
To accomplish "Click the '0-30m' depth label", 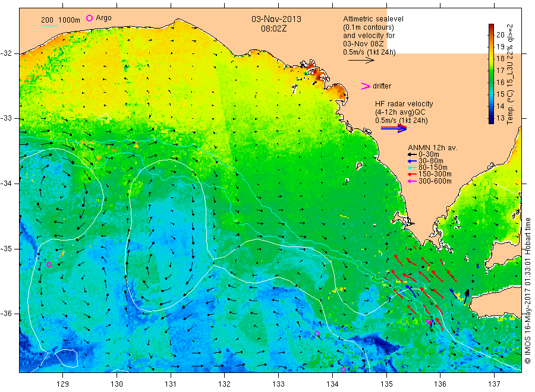I will click(x=429, y=154).
